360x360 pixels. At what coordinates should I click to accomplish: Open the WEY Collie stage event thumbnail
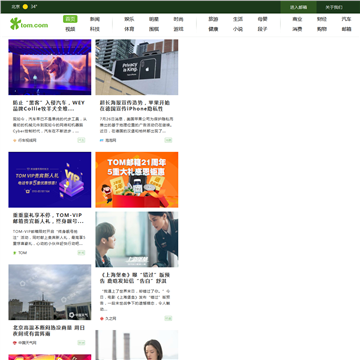pyautogui.click(x=50, y=67)
